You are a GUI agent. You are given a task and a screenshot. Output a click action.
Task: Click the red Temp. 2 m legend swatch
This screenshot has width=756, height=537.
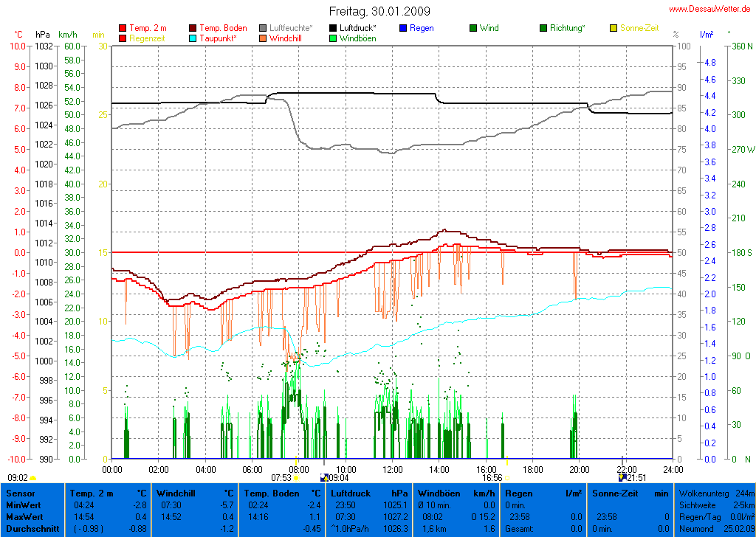123,28
